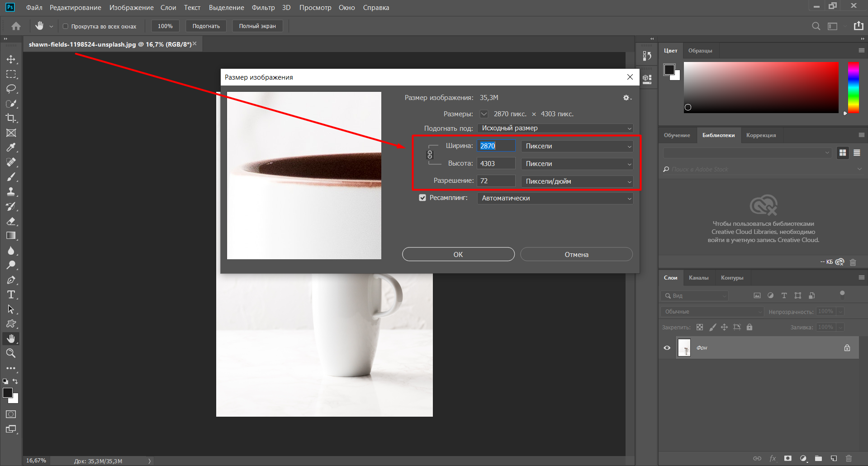Click the hue spectrum slider in Color panel

pos(853,88)
